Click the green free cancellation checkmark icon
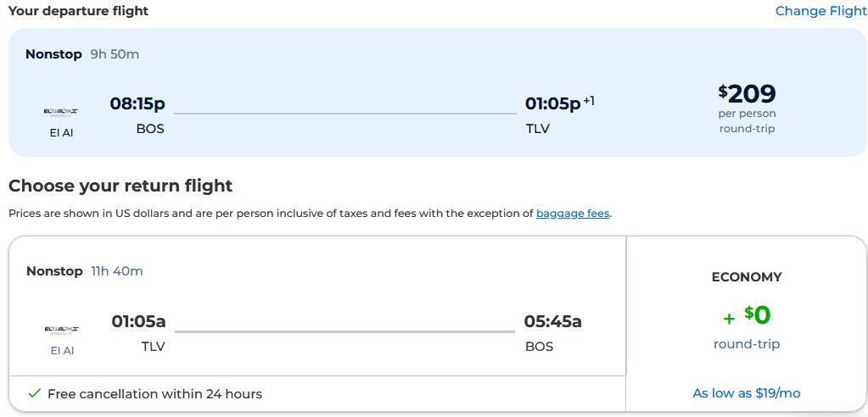Image resolution: width=868 pixels, height=417 pixels. [35, 393]
